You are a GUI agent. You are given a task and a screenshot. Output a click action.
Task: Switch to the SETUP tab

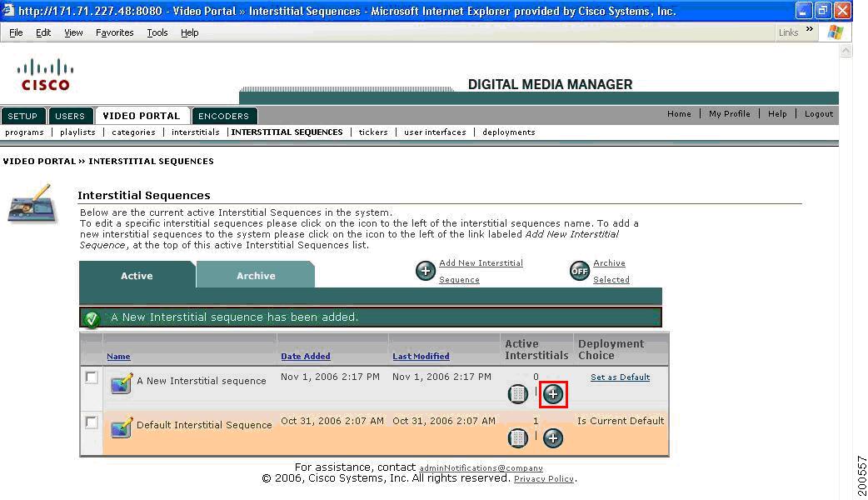point(22,116)
